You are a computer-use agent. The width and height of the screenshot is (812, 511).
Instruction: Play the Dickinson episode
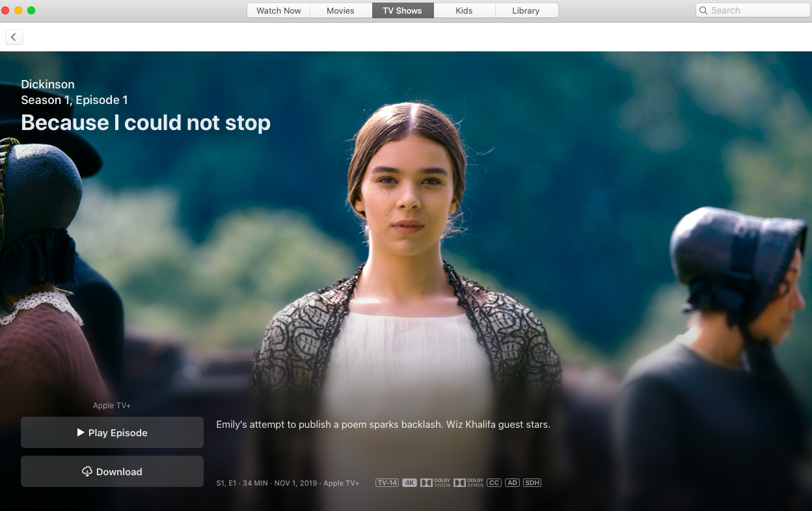(x=112, y=432)
